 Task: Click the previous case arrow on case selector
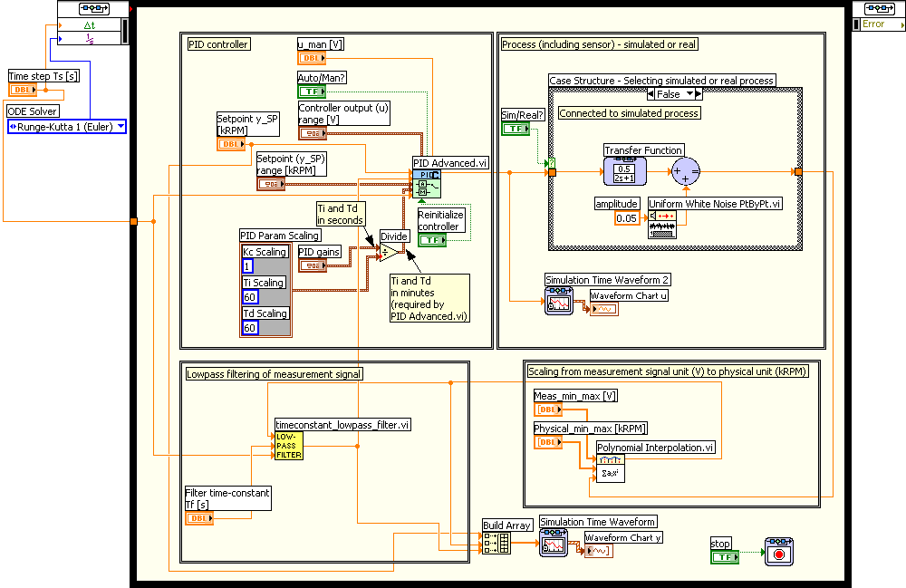click(x=651, y=94)
